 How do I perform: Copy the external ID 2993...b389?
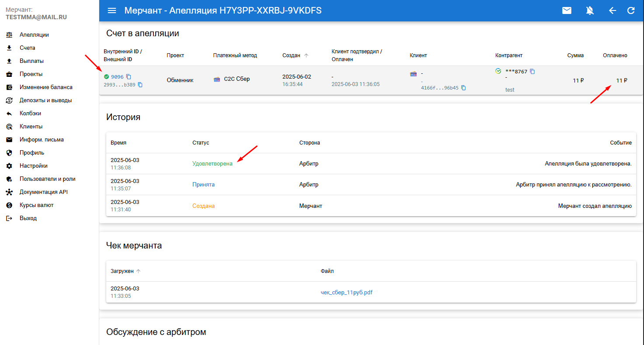point(140,85)
